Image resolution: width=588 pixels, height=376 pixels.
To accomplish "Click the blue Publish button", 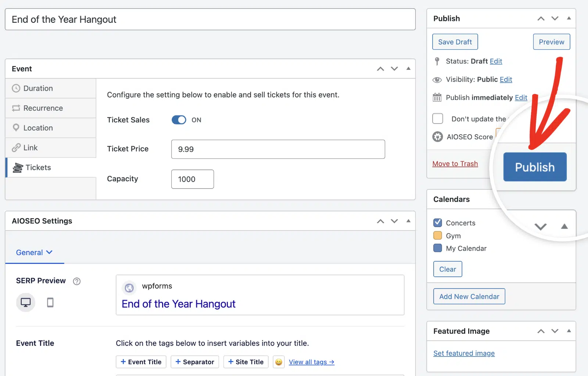I will 535,167.
